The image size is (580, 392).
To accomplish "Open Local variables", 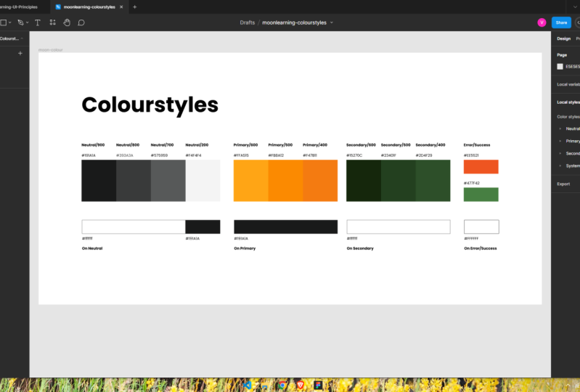I will [568, 84].
